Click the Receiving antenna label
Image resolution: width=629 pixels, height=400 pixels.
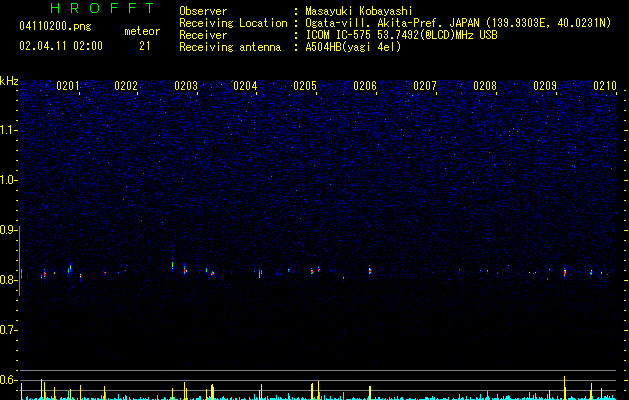click(230, 47)
